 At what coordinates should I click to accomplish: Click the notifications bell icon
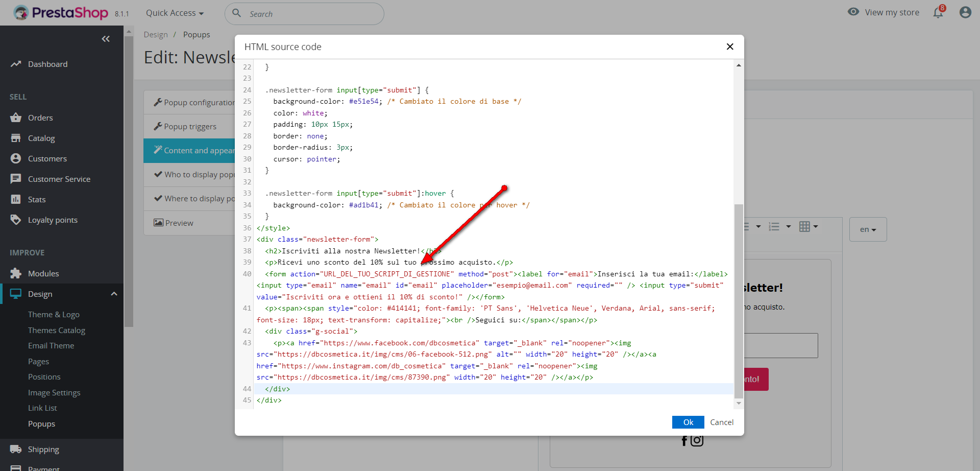(x=938, y=13)
